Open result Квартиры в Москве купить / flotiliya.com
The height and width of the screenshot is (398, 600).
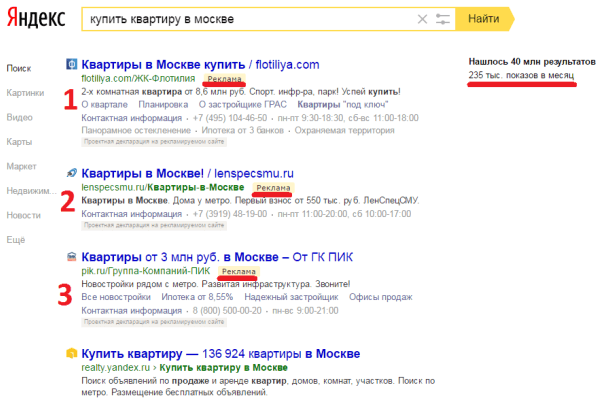(x=200, y=65)
